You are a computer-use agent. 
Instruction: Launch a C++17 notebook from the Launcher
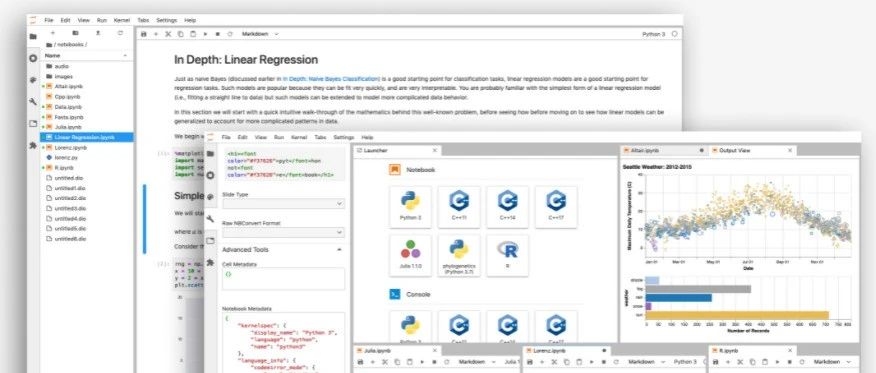pos(556,207)
